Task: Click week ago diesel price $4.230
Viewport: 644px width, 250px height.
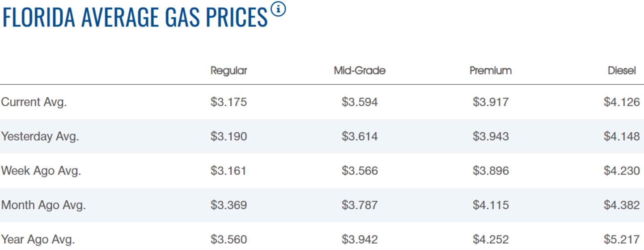Action: pyautogui.click(x=621, y=171)
